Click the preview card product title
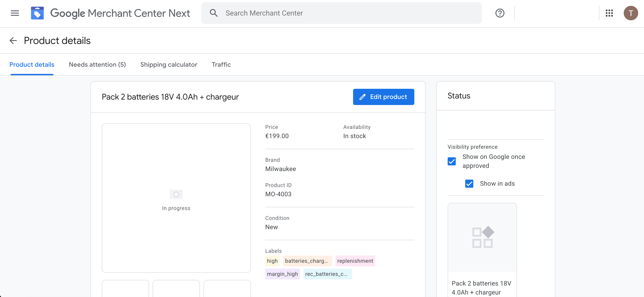Viewport: 644px width, 297px height. (x=481, y=288)
